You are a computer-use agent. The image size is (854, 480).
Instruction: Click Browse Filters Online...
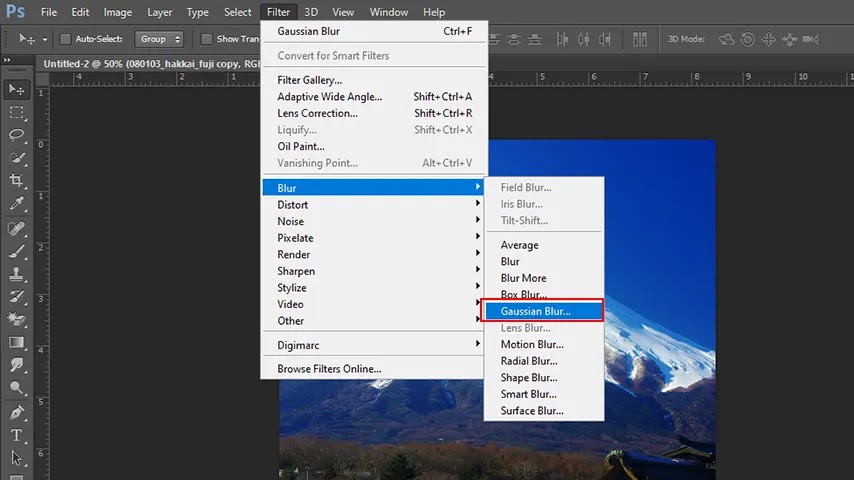click(373, 369)
